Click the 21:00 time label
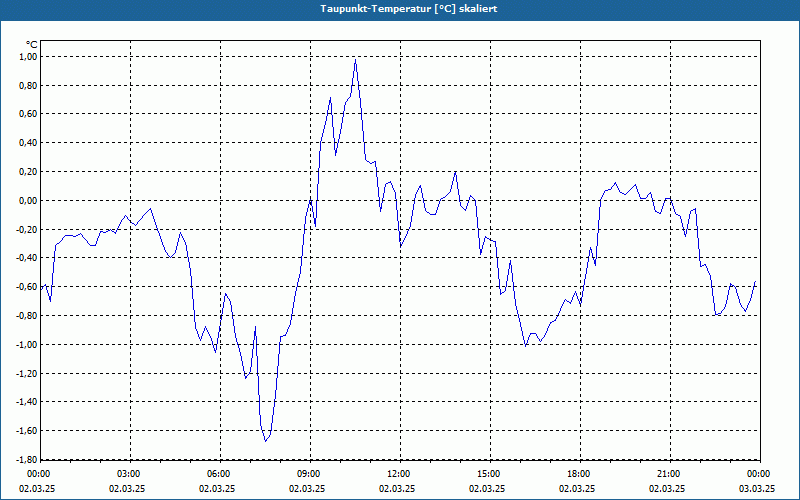 click(x=668, y=474)
